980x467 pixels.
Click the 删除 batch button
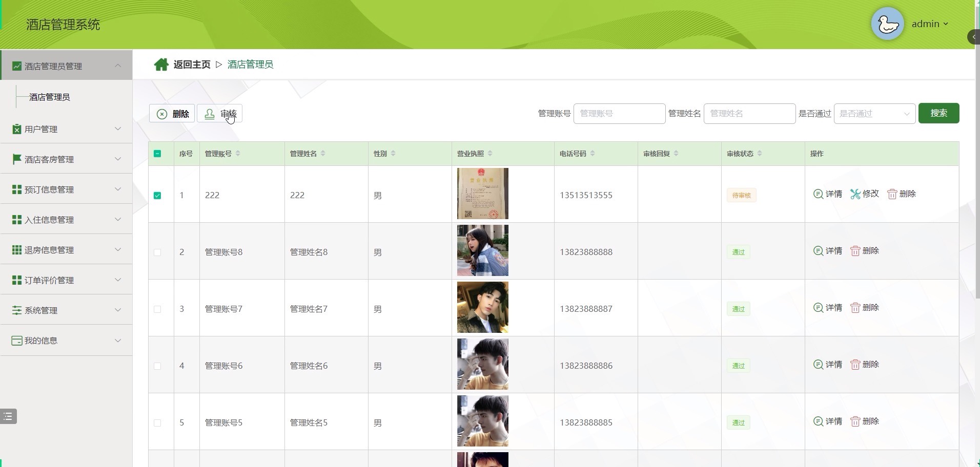(x=172, y=114)
